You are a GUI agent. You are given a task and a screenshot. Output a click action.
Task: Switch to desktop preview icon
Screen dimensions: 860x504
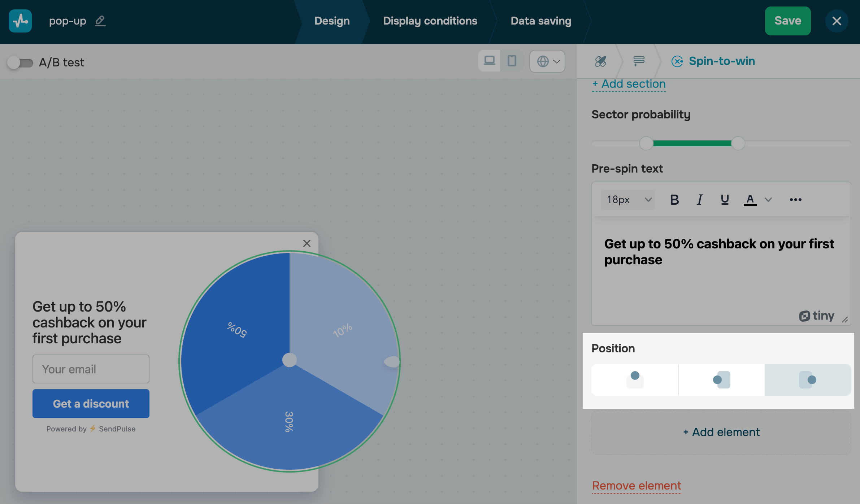pos(489,61)
